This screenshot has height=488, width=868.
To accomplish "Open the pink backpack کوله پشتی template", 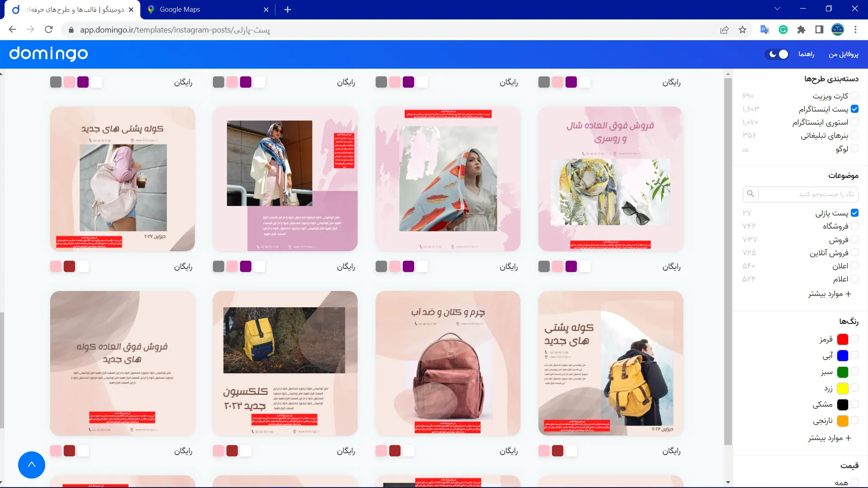I will pyautogui.click(x=122, y=179).
